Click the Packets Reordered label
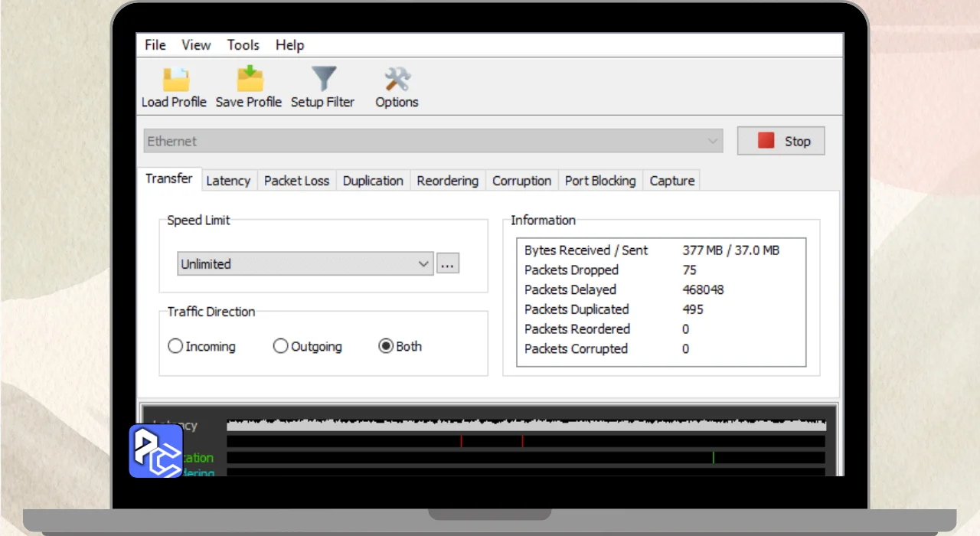The height and width of the screenshot is (536, 980). click(x=577, y=329)
